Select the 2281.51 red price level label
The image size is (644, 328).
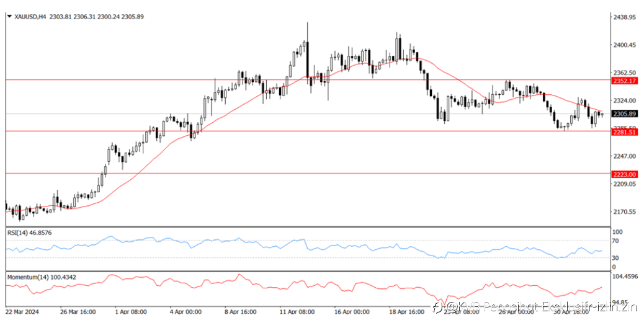point(625,132)
